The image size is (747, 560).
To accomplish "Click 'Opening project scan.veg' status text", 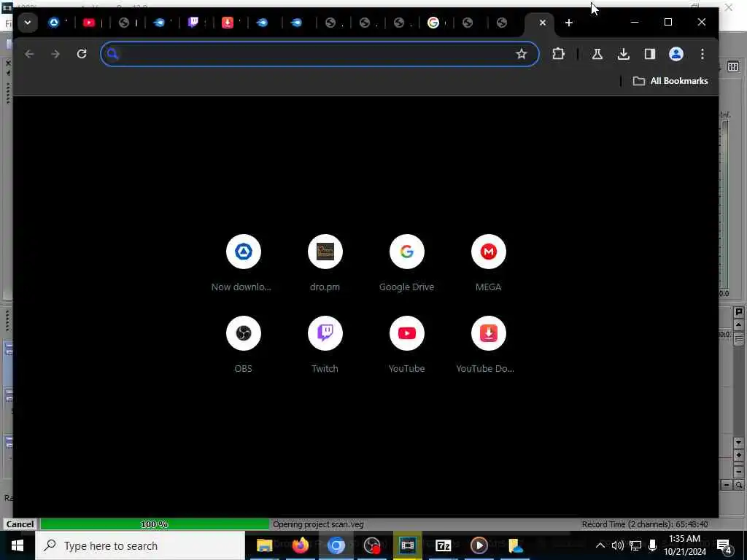I will tap(318, 524).
